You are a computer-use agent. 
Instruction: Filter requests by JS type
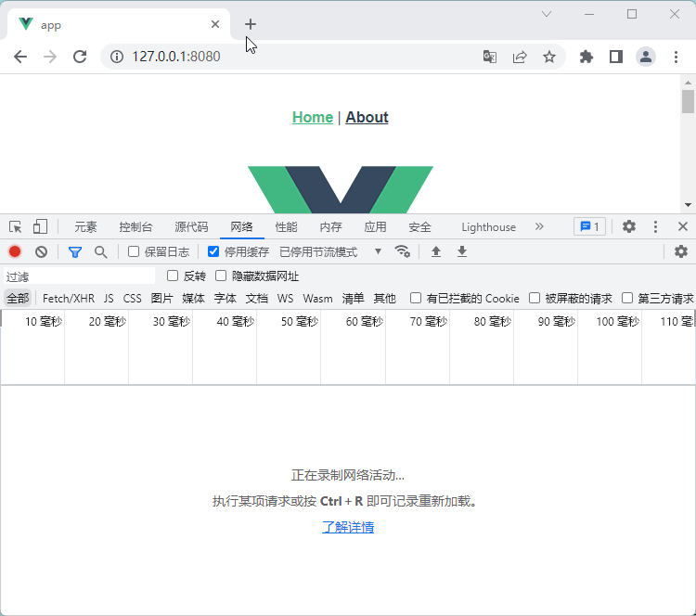click(x=109, y=298)
